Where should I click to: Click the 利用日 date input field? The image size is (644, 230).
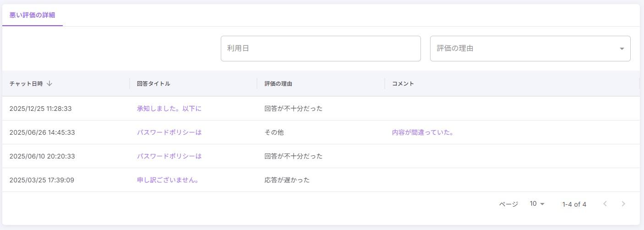click(321, 49)
